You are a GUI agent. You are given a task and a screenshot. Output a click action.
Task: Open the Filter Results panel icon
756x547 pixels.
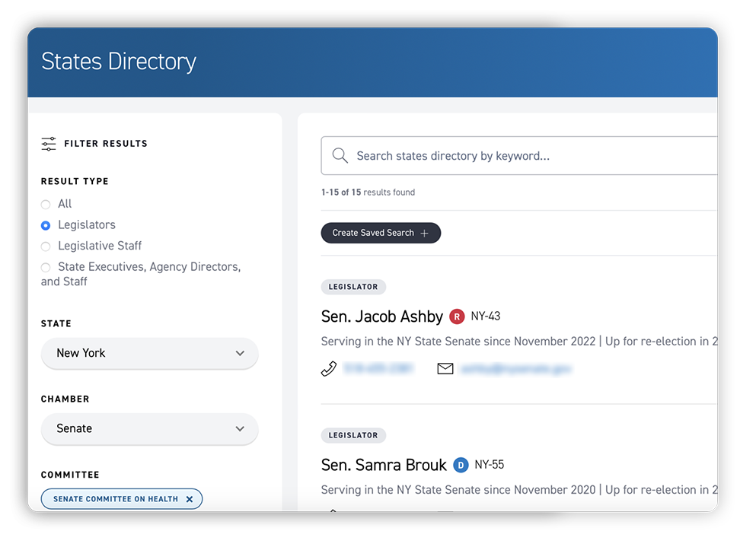tap(48, 143)
